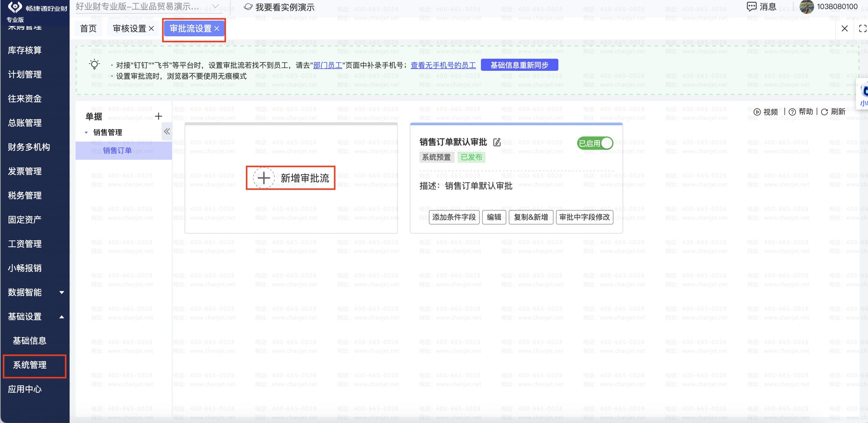Switch to the 审核设置 tab
The height and width of the screenshot is (423, 868).
(x=130, y=29)
